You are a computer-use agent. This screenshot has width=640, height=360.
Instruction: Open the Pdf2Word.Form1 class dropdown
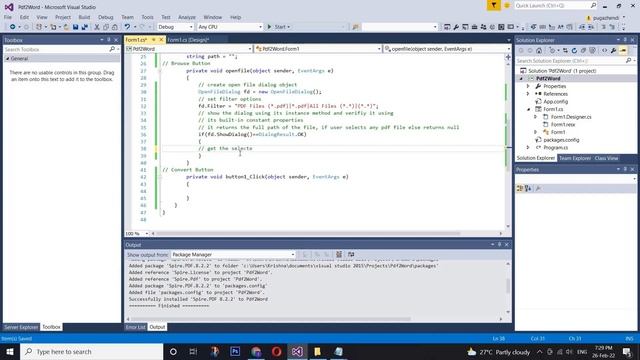pos(318,49)
